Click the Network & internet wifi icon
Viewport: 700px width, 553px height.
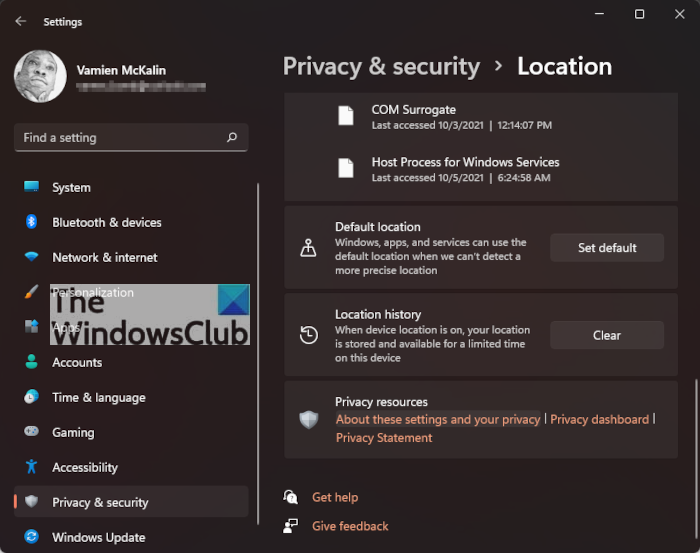coord(32,257)
